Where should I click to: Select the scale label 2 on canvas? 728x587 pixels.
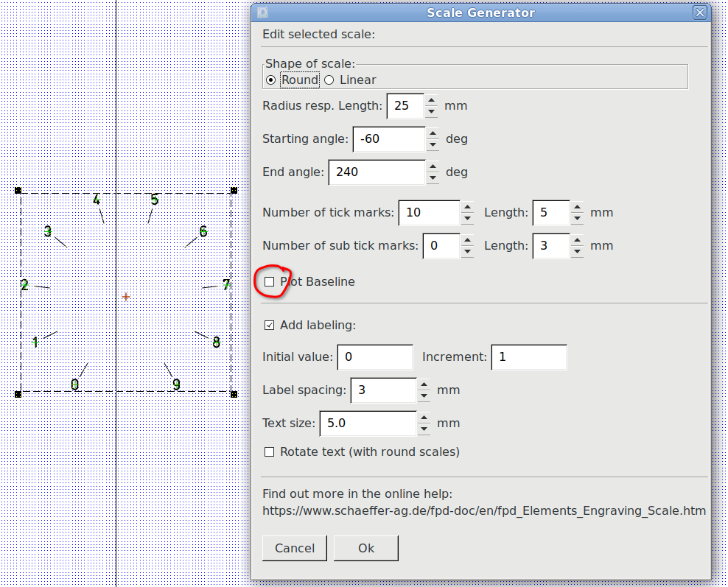pyautogui.click(x=24, y=284)
